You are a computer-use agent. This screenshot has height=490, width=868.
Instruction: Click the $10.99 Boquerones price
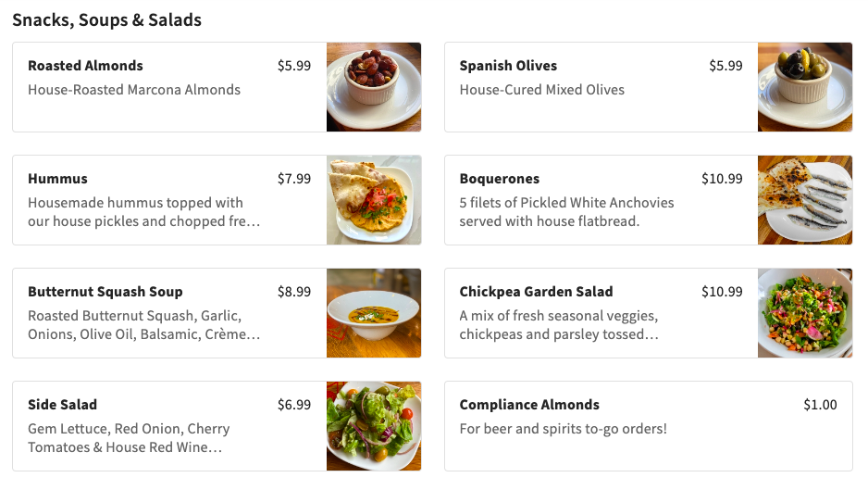click(x=722, y=179)
